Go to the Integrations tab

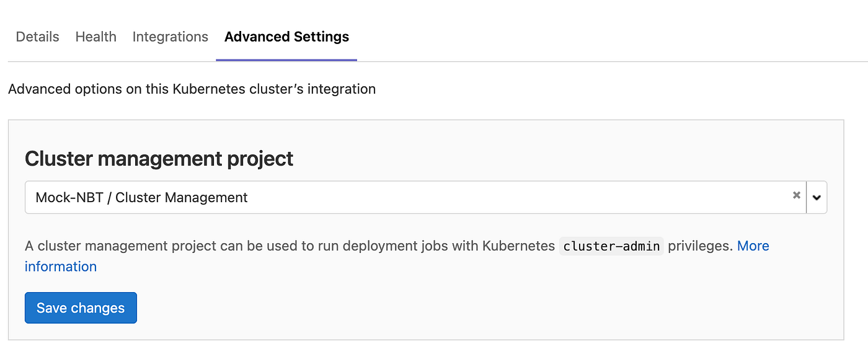tap(170, 37)
